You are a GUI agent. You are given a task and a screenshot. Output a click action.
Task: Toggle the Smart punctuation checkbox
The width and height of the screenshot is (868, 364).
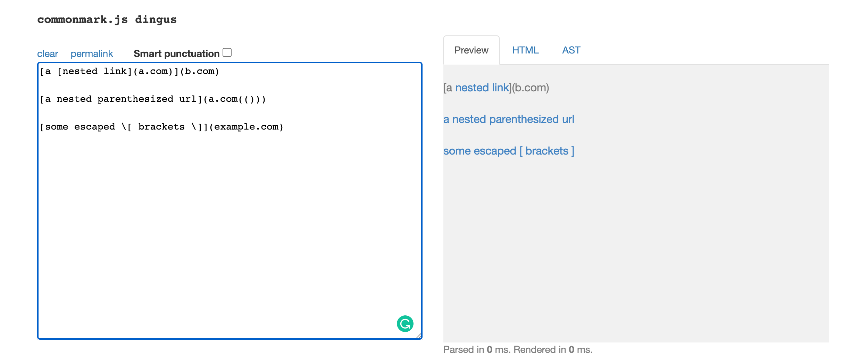(x=227, y=52)
